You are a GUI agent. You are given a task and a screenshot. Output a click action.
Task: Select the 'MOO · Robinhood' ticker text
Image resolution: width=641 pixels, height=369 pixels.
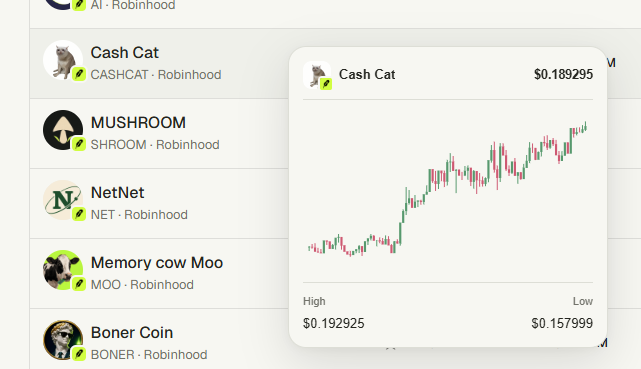(142, 284)
